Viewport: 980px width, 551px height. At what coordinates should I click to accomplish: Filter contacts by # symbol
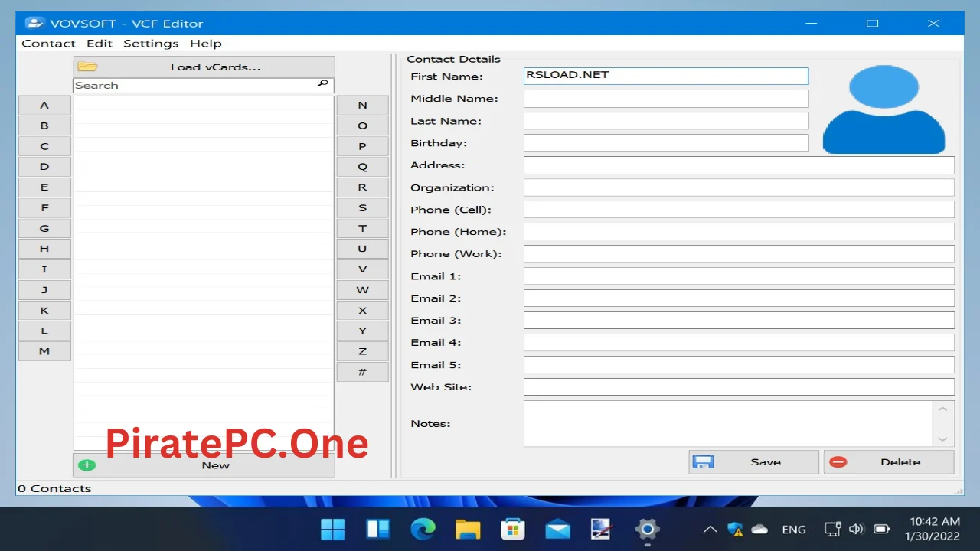pos(363,372)
